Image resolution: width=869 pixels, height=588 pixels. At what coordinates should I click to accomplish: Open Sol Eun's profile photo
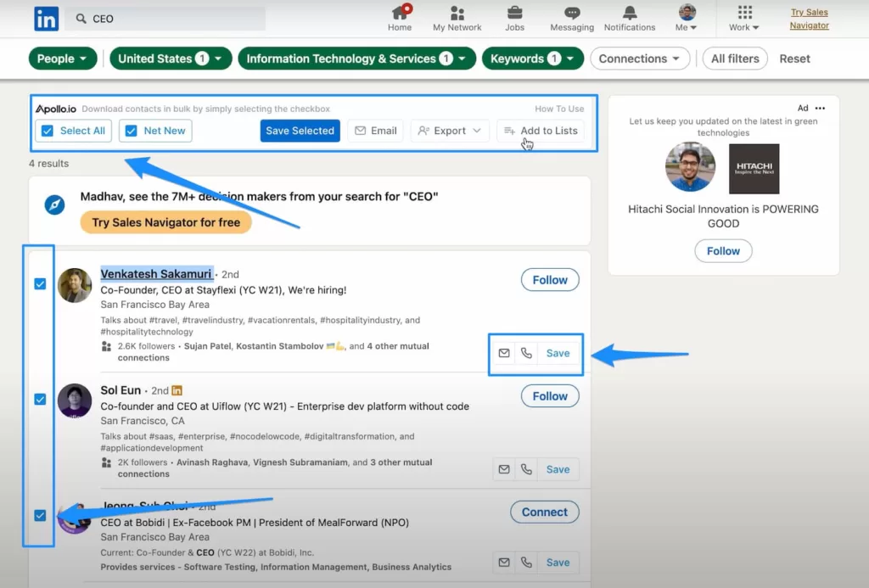coord(75,400)
